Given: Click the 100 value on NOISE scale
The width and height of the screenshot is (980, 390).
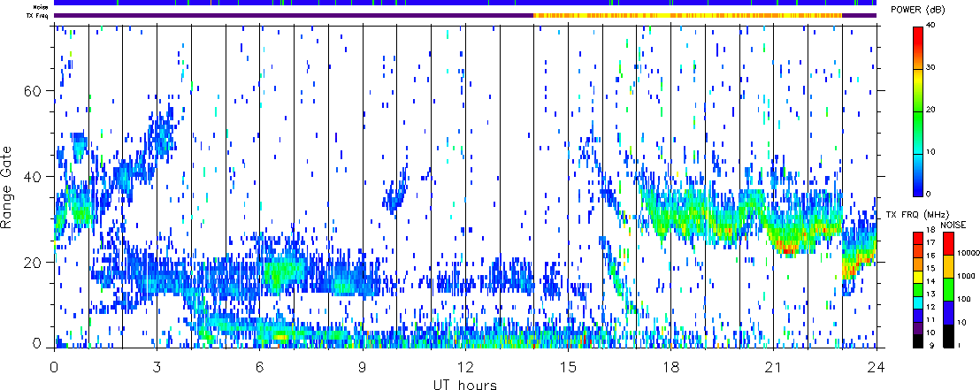Looking at the screenshot, I should [963, 300].
